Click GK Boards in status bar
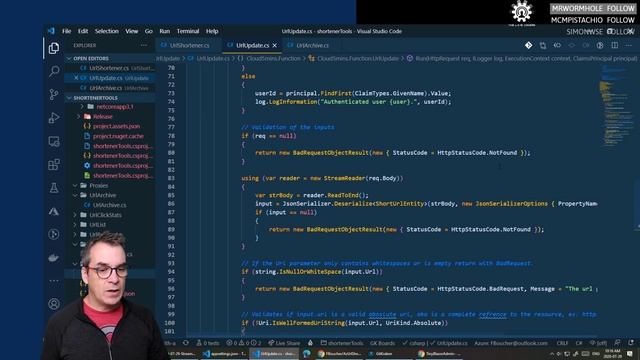This screenshot has height=360, width=640. click(382, 343)
